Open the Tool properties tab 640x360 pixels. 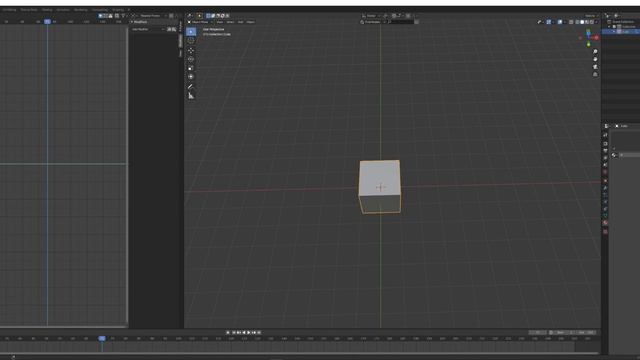pyautogui.click(x=605, y=135)
